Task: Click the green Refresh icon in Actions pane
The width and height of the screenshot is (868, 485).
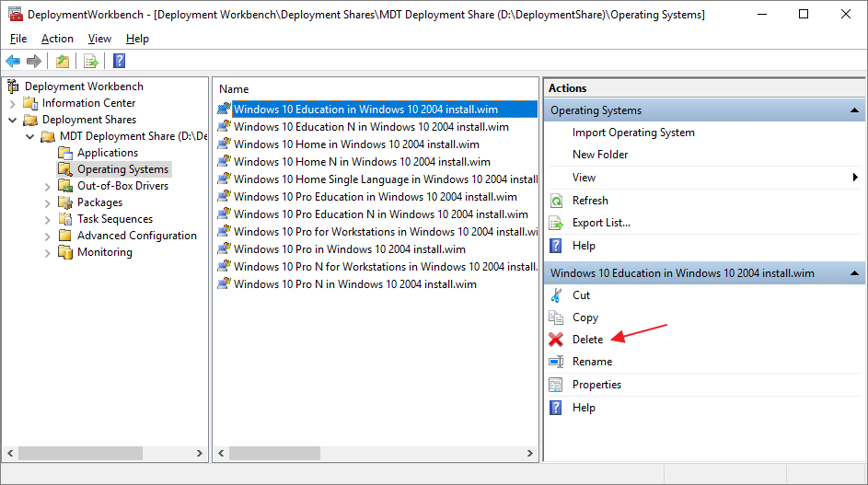Action: click(x=556, y=201)
